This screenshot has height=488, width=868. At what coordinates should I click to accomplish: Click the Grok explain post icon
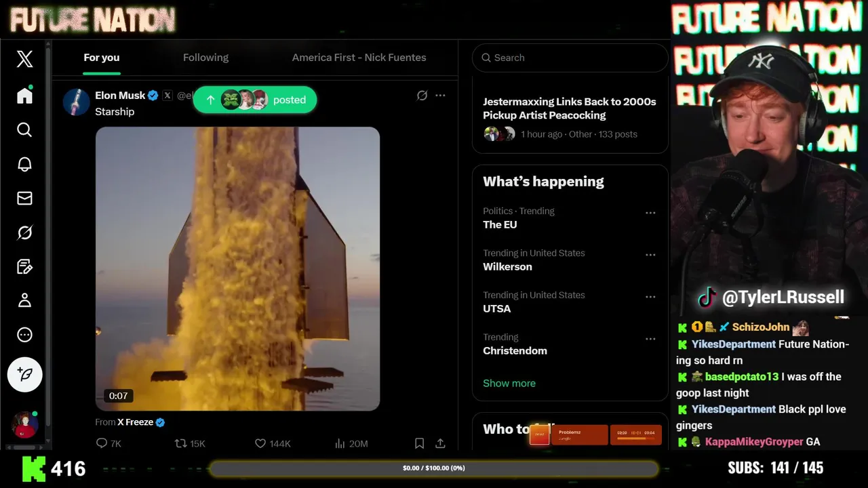point(422,96)
